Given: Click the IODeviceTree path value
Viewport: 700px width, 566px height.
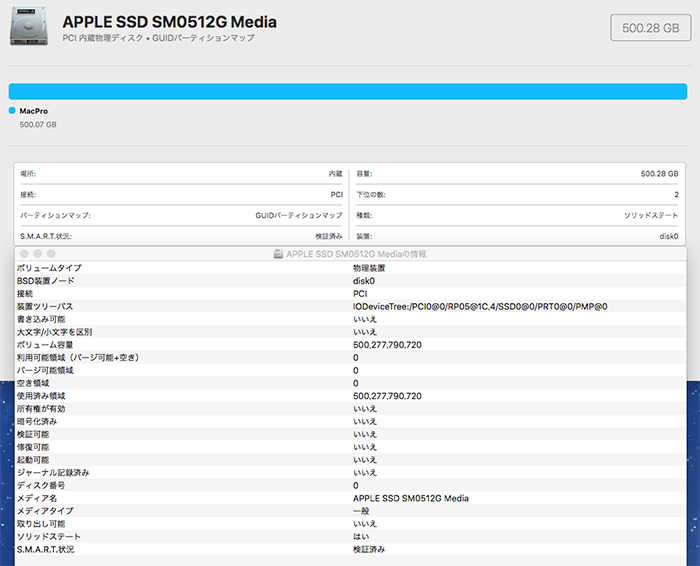Looking at the screenshot, I should click(x=480, y=306).
